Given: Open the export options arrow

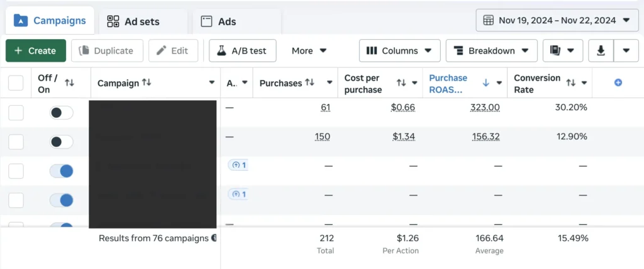Looking at the screenshot, I should click(626, 50).
